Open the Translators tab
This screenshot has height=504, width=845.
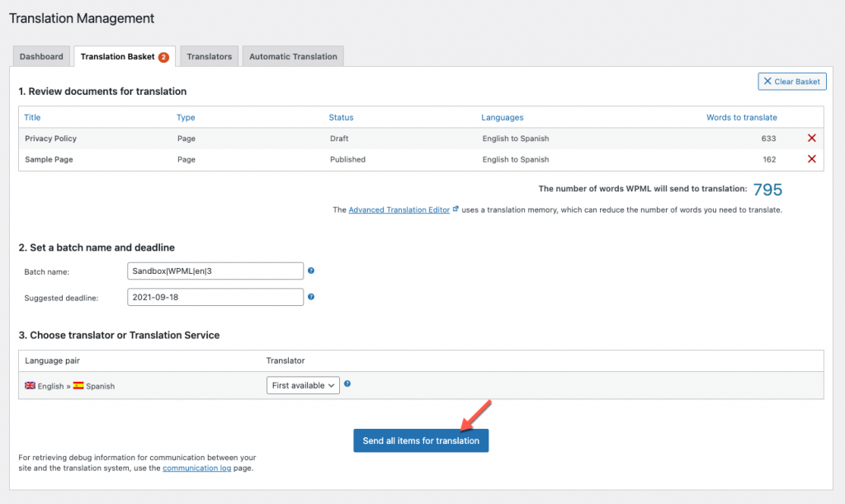(x=209, y=56)
